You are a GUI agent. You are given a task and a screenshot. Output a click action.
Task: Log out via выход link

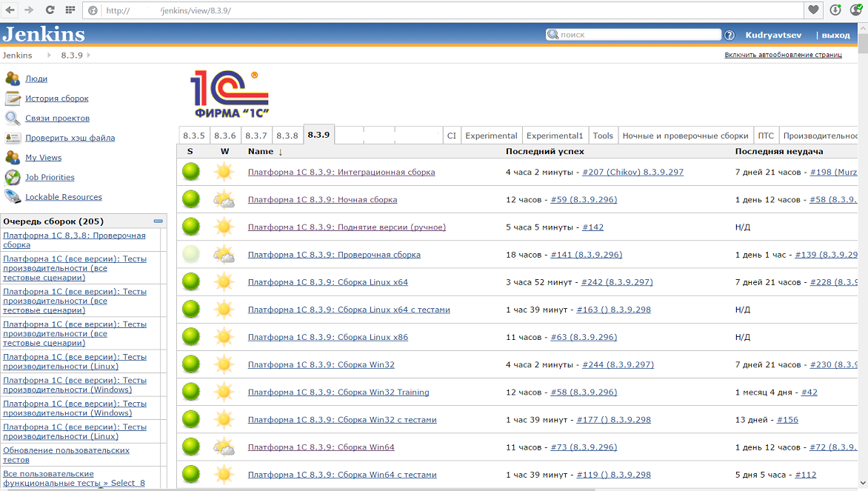(835, 35)
